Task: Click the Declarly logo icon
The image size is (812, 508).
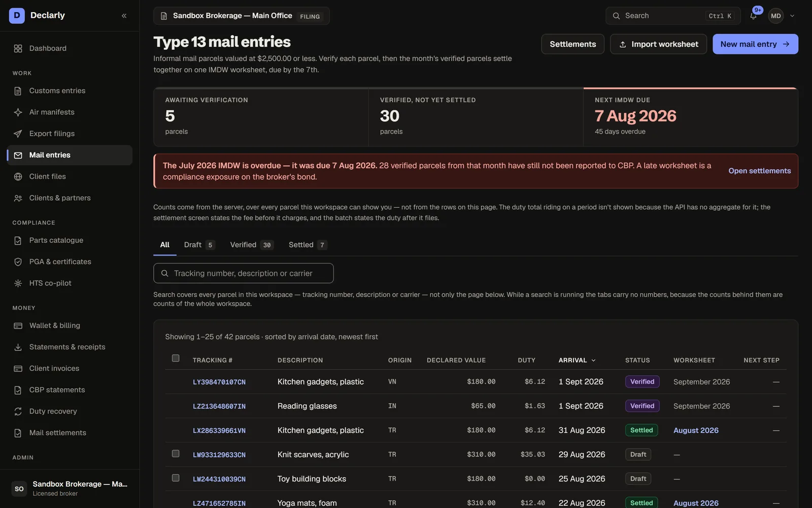Action: [17, 16]
